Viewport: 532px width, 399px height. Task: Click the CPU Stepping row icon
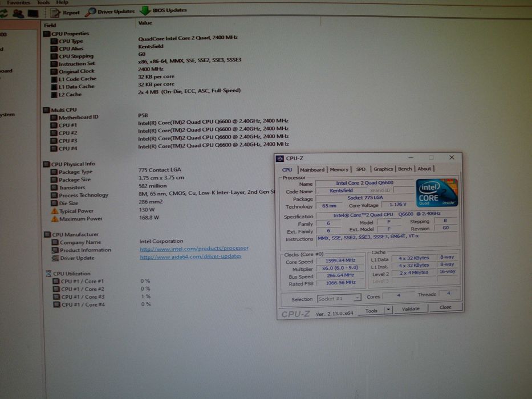coord(54,56)
